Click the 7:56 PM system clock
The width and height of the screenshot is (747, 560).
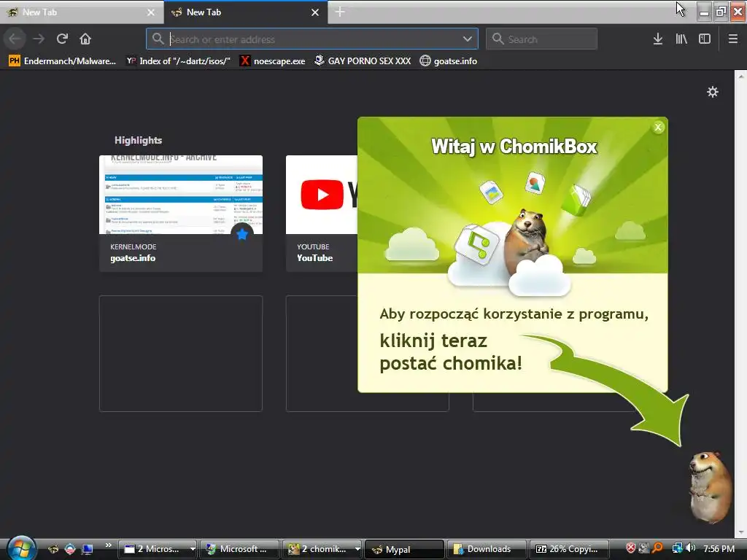(x=719, y=548)
